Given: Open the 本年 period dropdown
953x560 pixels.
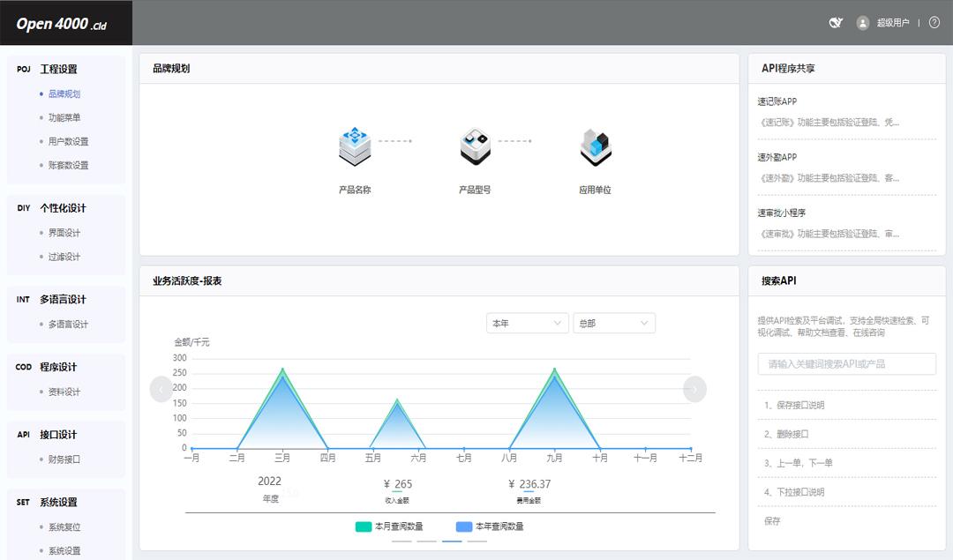Looking at the screenshot, I should click(x=527, y=323).
